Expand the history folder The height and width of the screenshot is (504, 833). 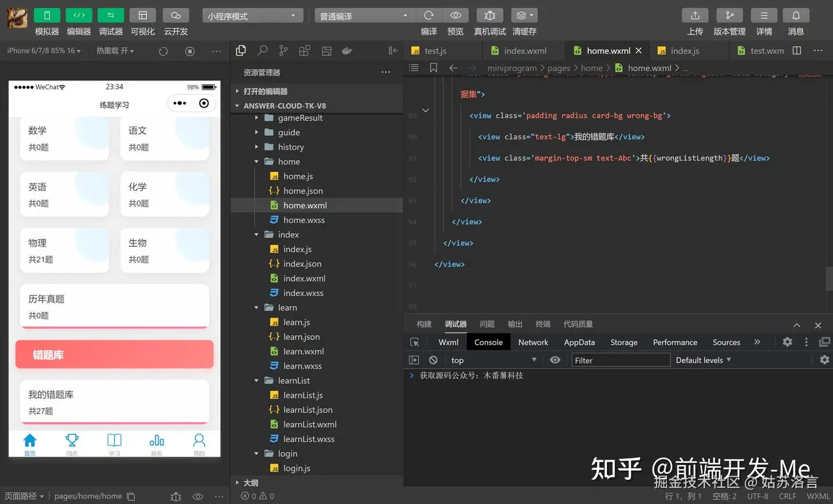pos(316,147)
